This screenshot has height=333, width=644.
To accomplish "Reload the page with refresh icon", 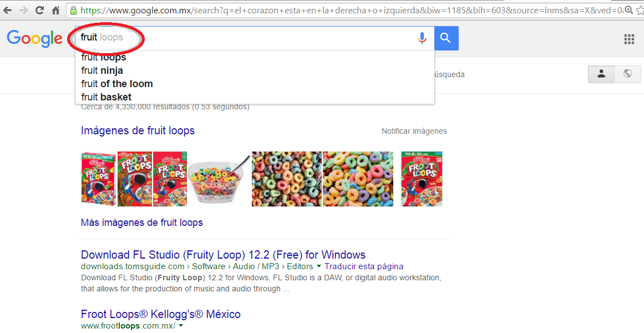I will click(40, 11).
